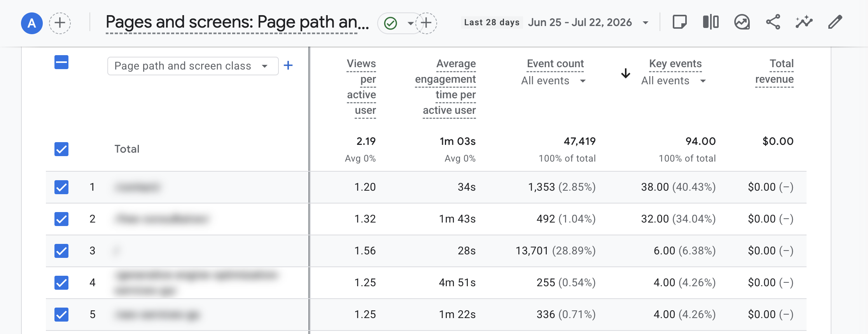Viewport: 868px width, 334px height.
Task: Share this report via share icon
Action: [x=773, y=22]
